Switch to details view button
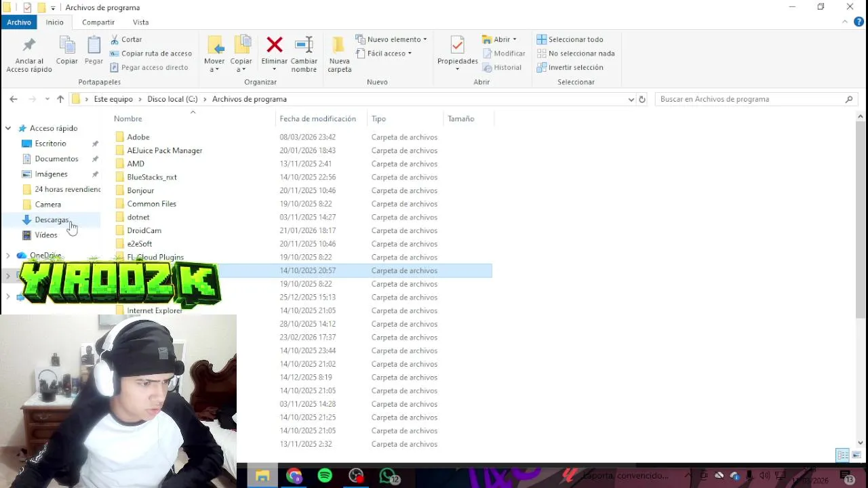868x488 pixels. click(x=842, y=455)
